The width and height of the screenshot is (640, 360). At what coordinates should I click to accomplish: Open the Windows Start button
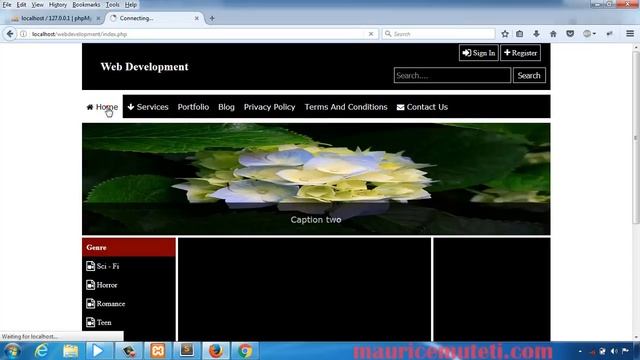click(12, 351)
